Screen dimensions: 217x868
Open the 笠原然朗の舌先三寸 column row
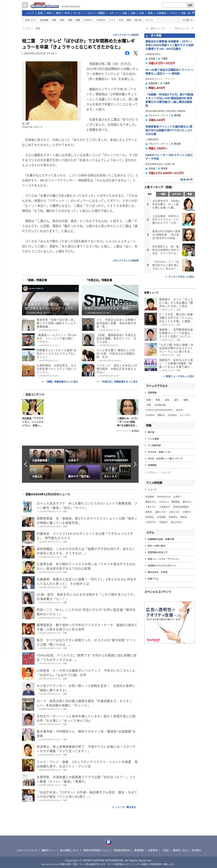point(170,552)
